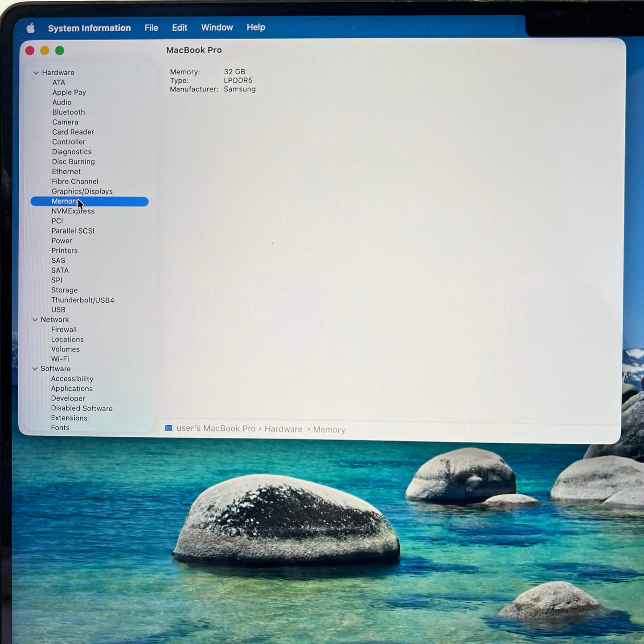644x644 pixels.
Task: Select ATA in the sidebar
Action: pos(59,82)
